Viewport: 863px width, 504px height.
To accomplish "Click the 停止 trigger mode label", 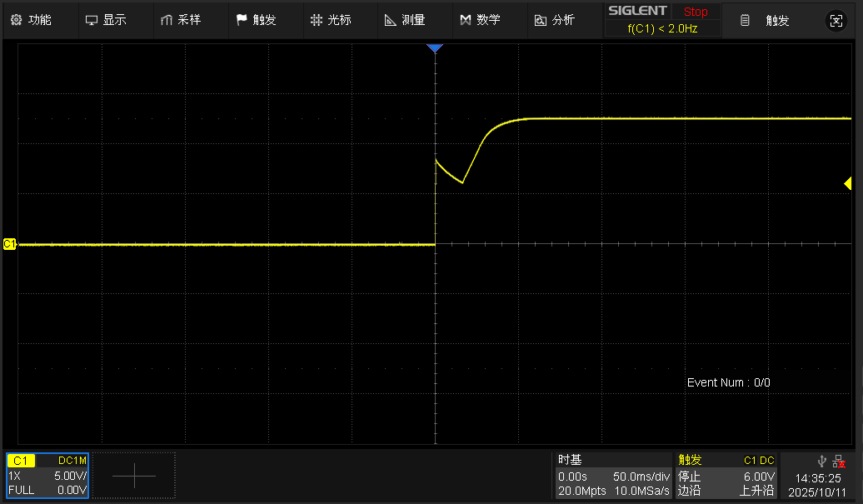I will (690, 477).
